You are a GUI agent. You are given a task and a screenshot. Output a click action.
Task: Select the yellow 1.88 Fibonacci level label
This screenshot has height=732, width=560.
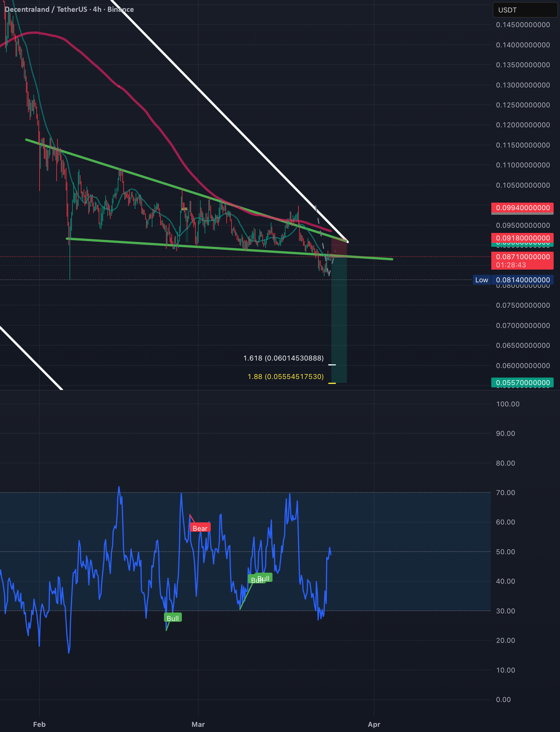286,376
